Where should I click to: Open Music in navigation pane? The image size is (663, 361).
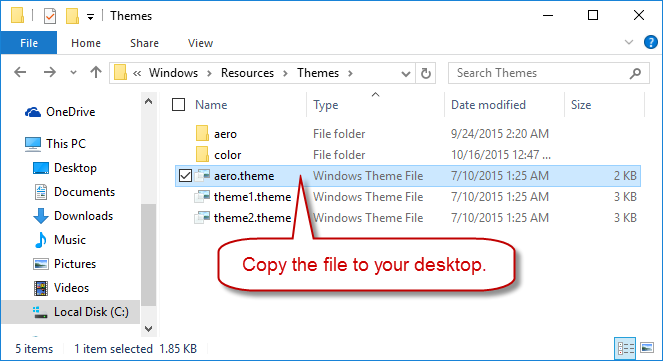point(70,240)
